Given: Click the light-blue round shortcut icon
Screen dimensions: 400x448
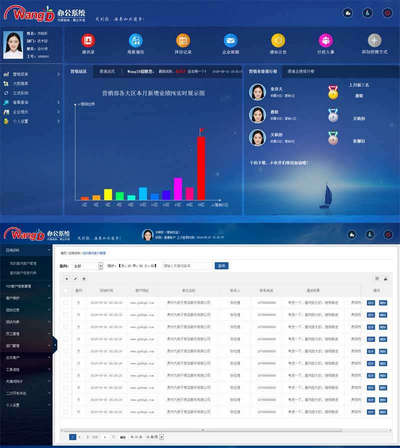Looking at the screenshot, I should (136, 41).
